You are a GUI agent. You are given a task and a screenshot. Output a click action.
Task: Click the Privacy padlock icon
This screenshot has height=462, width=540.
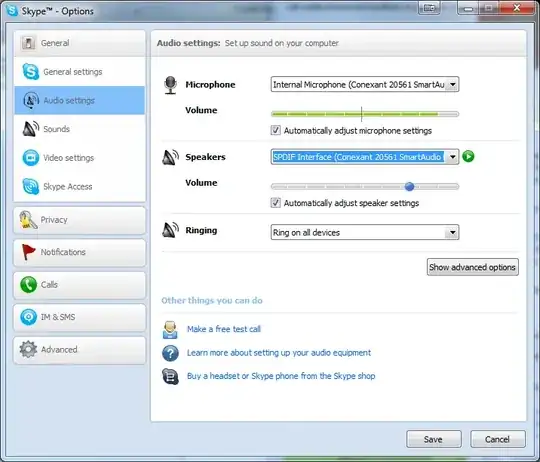(x=28, y=220)
